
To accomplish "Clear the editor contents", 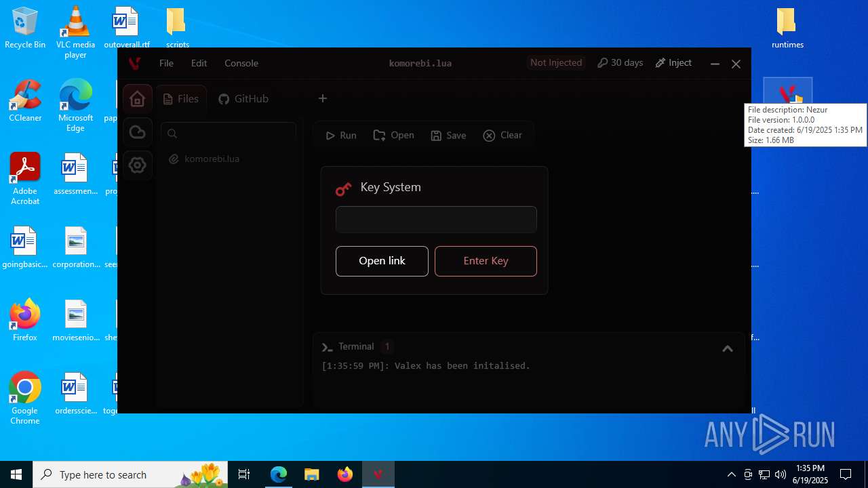I will tap(502, 136).
